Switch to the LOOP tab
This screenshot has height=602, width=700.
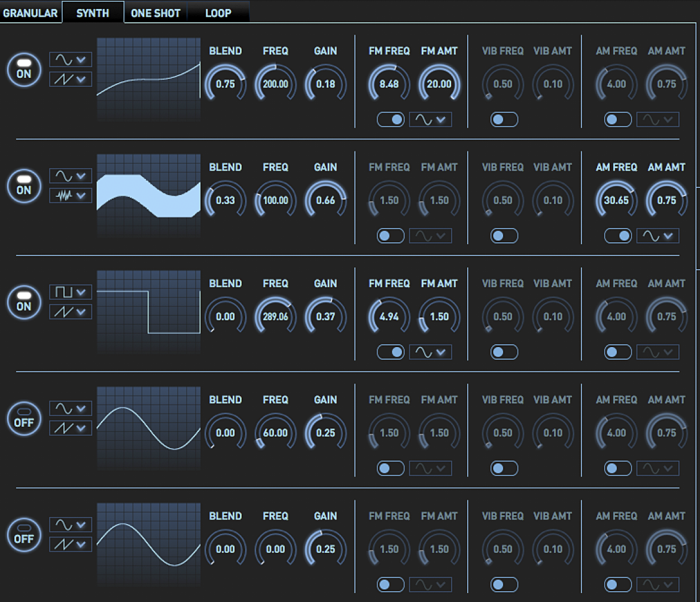tap(218, 13)
